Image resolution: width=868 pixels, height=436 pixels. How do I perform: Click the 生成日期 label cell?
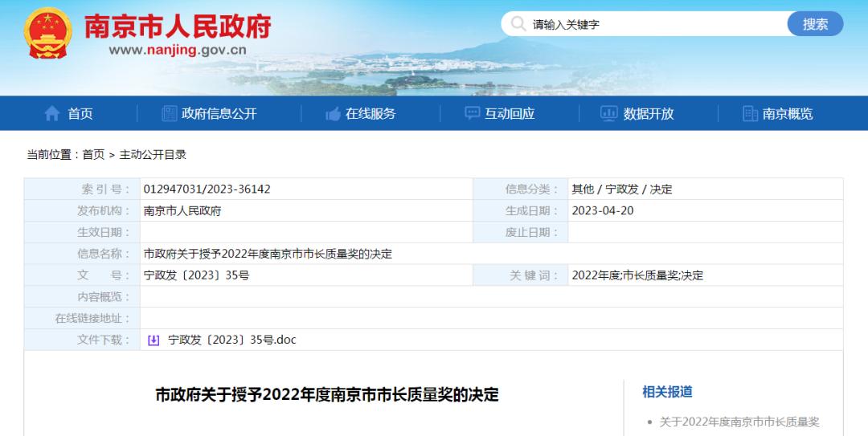click(520, 211)
